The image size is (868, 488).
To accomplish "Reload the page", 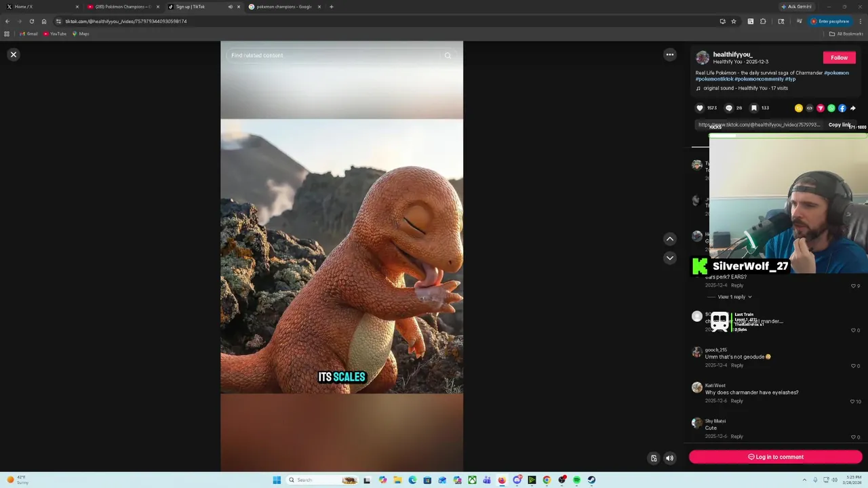I will 31,21.
